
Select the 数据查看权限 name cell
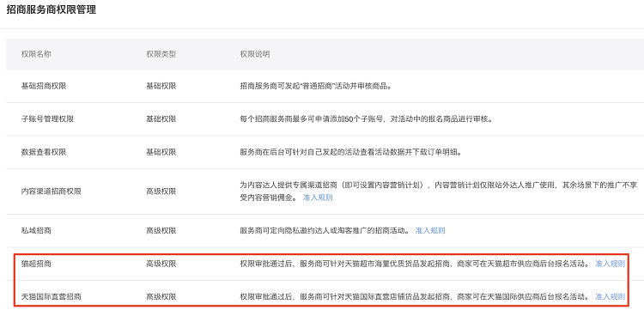tap(44, 152)
